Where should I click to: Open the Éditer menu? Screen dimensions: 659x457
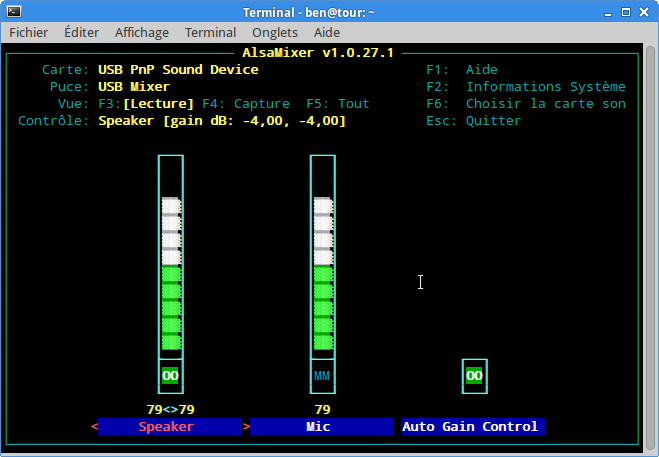pyautogui.click(x=82, y=32)
